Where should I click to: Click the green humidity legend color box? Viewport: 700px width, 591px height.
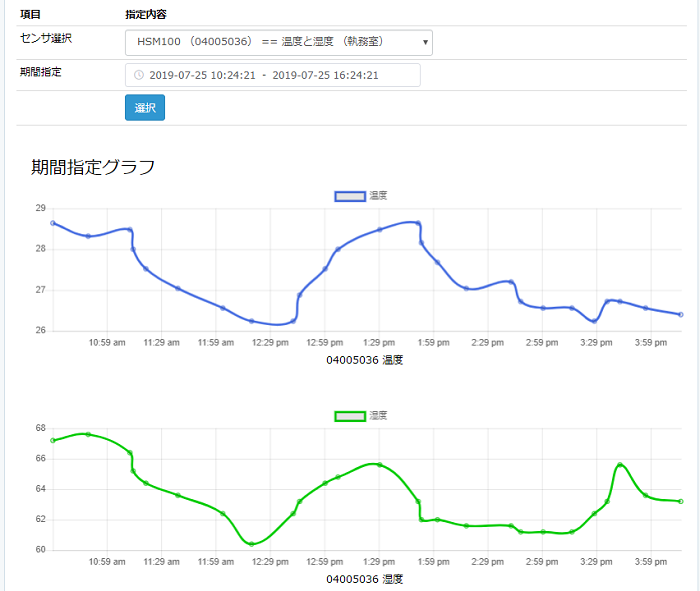pyautogui.click(x=349, y=416)
